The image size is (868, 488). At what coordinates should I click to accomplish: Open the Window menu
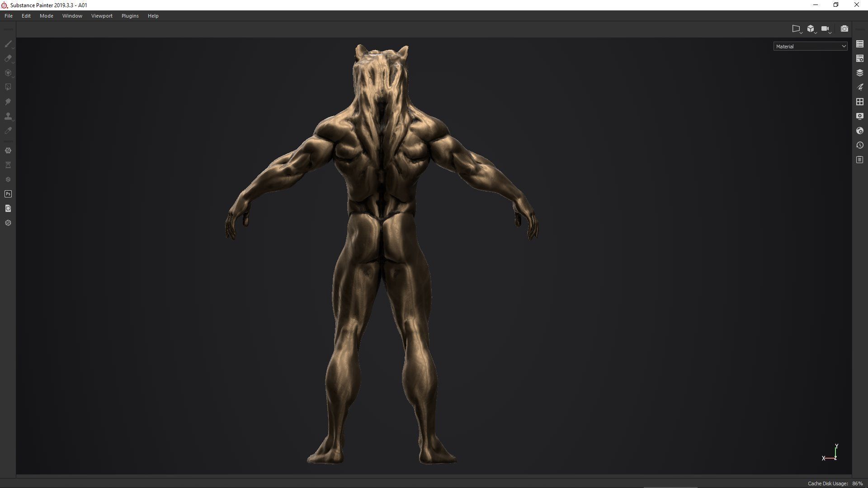(x=72, y=16)
